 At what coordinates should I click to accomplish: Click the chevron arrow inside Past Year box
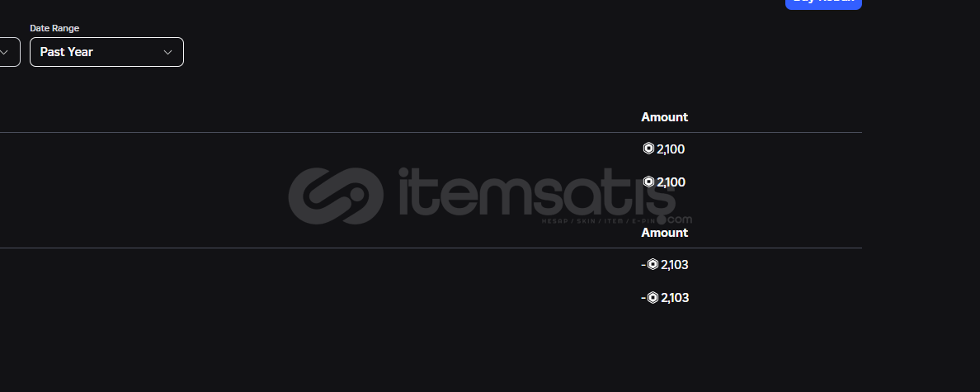coord(167,52)
